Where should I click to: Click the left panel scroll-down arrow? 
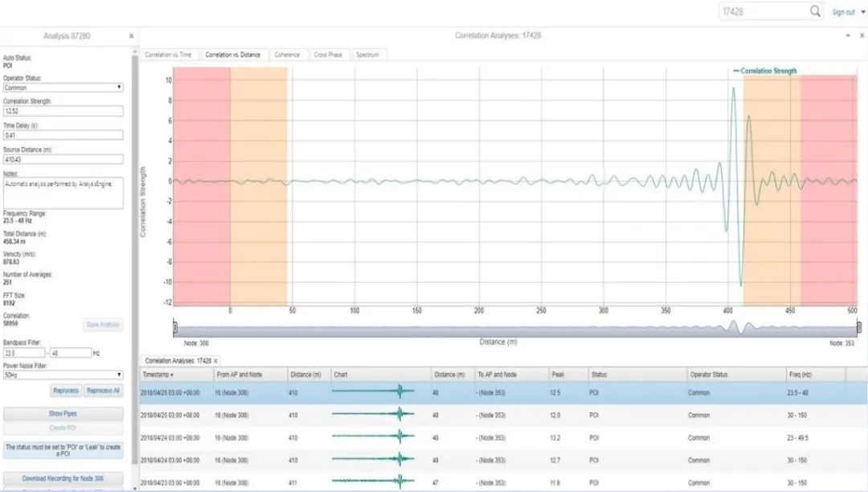pyautogui.click(x=134, y=488)
